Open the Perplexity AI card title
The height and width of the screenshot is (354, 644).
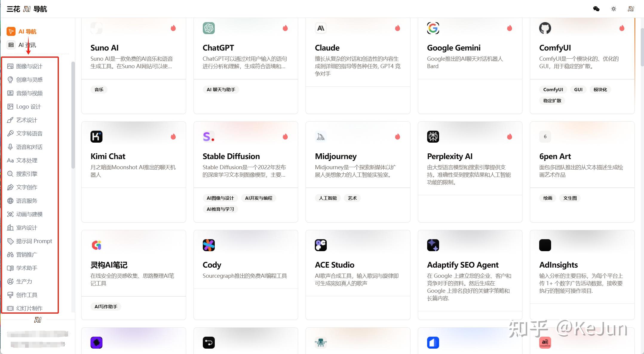pyautogui.click(x=450, y=156)
